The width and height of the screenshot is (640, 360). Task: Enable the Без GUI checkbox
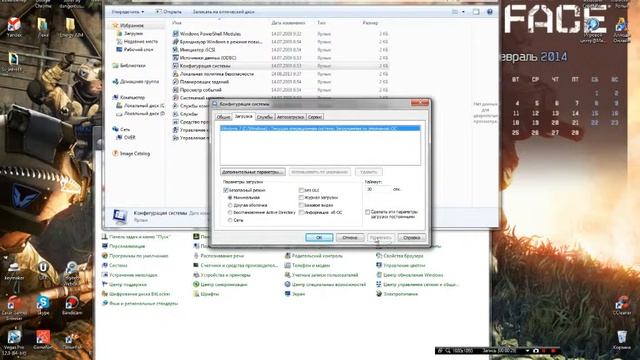[301, 190]
